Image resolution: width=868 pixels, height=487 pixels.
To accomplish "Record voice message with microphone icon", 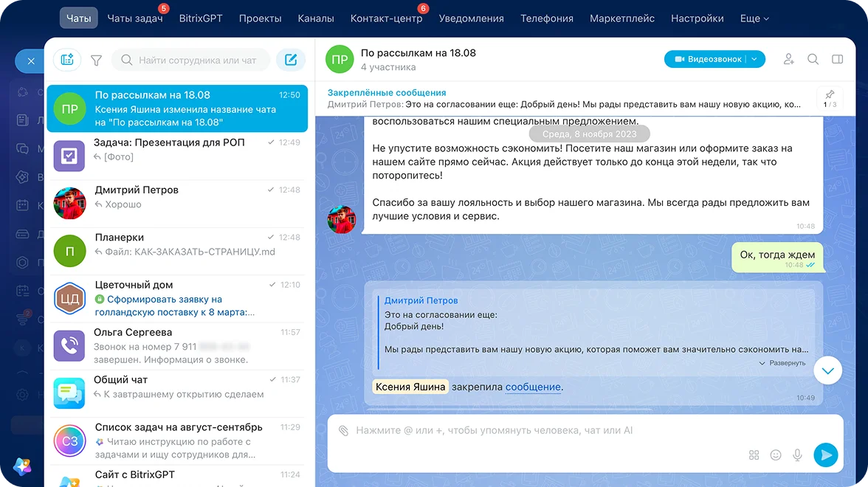I will [797, 455].
